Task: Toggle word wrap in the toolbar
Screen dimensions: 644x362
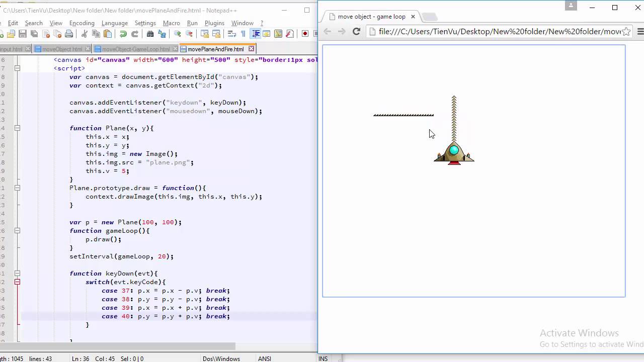Action: pos(232,34)
